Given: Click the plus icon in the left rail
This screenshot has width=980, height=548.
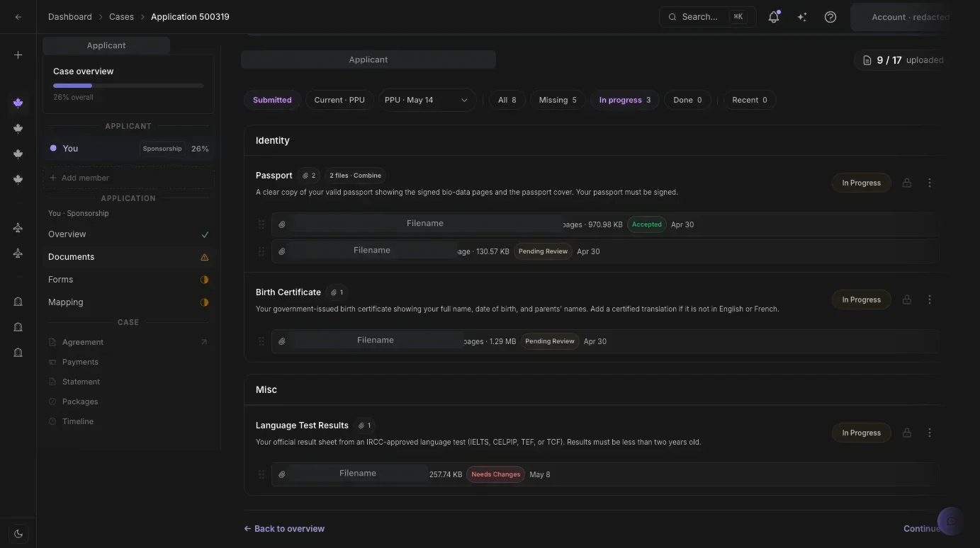Looking at the screenshot, I should (18, 55).
